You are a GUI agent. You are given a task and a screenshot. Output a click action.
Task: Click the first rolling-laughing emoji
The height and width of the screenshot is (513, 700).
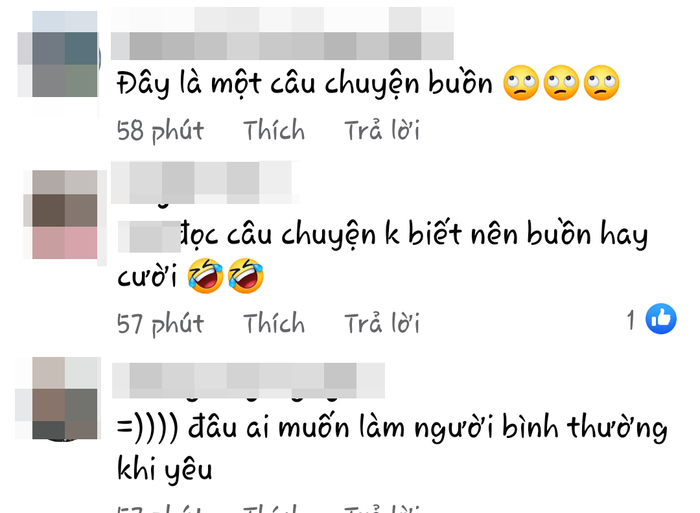click(x=205, y=276)
